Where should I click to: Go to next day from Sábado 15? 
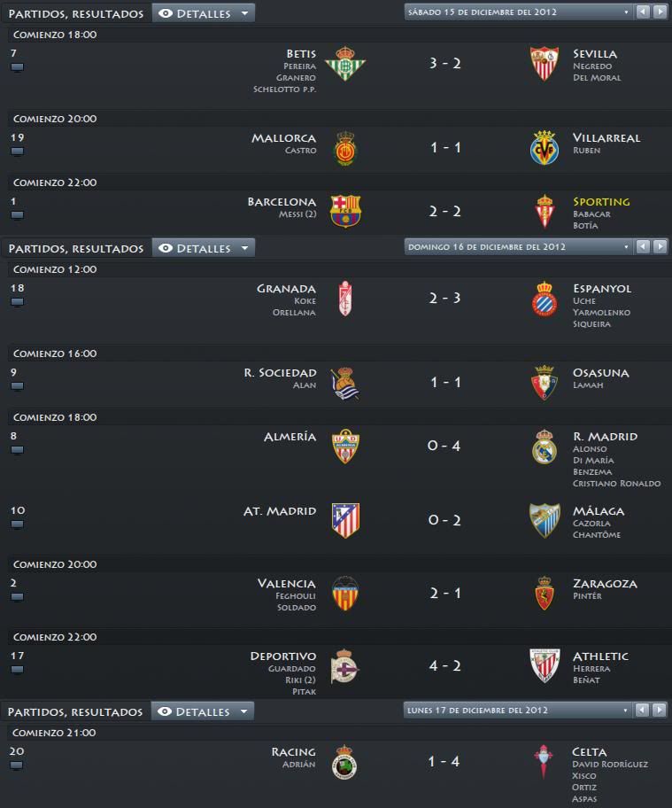pyautogui.click(x=660, y=12)
